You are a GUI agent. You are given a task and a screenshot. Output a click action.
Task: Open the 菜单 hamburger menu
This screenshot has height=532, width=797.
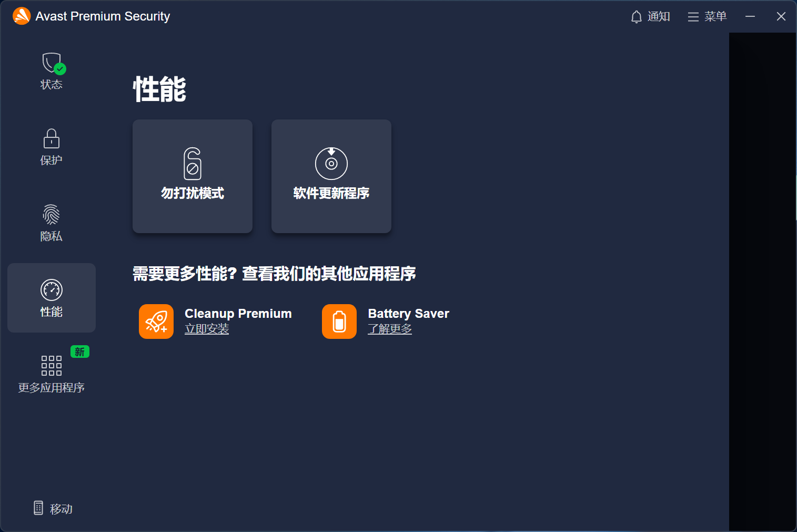(x=707, y=17)
